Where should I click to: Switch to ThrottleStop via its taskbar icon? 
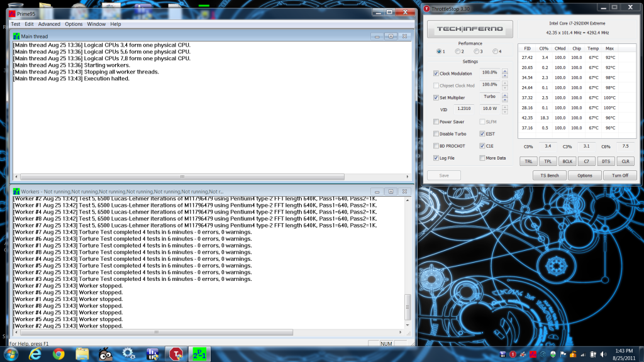[176, 354]
